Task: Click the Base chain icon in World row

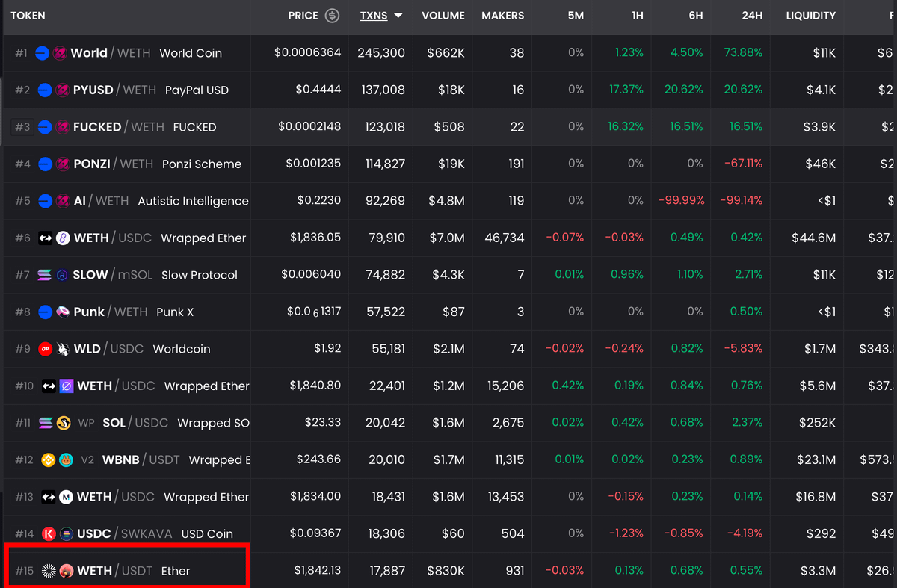Action: [x=43, y=53]
